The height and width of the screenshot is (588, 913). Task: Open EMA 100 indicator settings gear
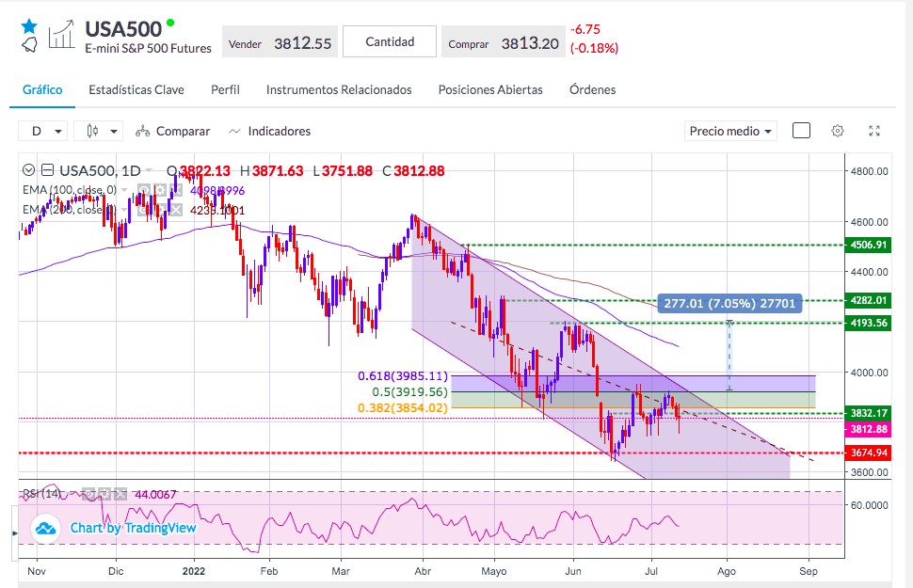[160, 190]
